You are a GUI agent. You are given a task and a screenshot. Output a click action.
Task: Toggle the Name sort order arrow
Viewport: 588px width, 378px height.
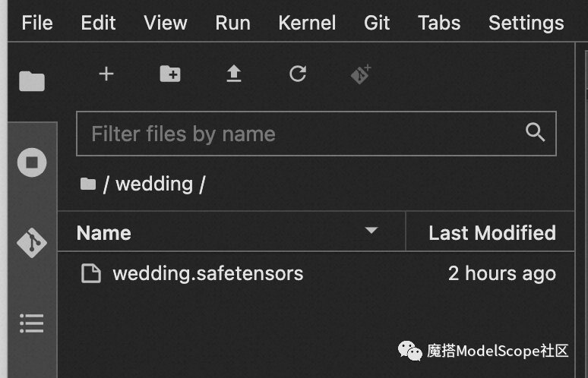click(x=371, y=230)
